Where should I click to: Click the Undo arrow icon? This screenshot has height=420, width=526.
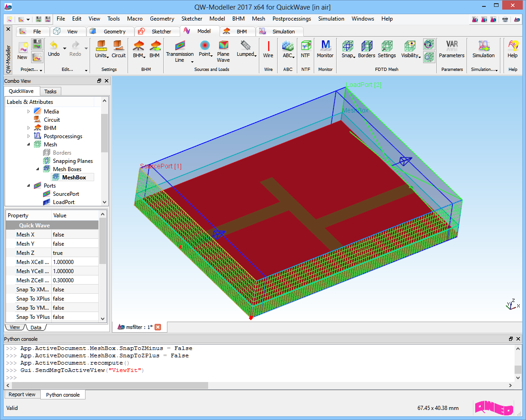(54, 45)
